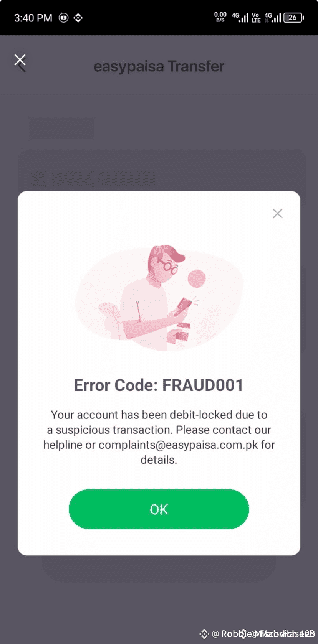The width and height of the screenshot is (318, 644).
Task: Tap the Binance logo watermark at bottom
Action: click(x=204, y=634)
